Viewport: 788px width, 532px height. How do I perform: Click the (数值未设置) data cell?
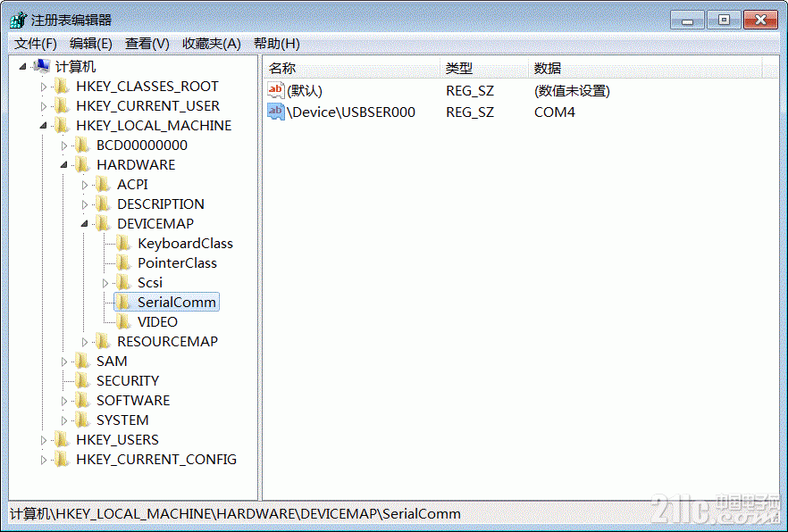[x=572, y=91]
